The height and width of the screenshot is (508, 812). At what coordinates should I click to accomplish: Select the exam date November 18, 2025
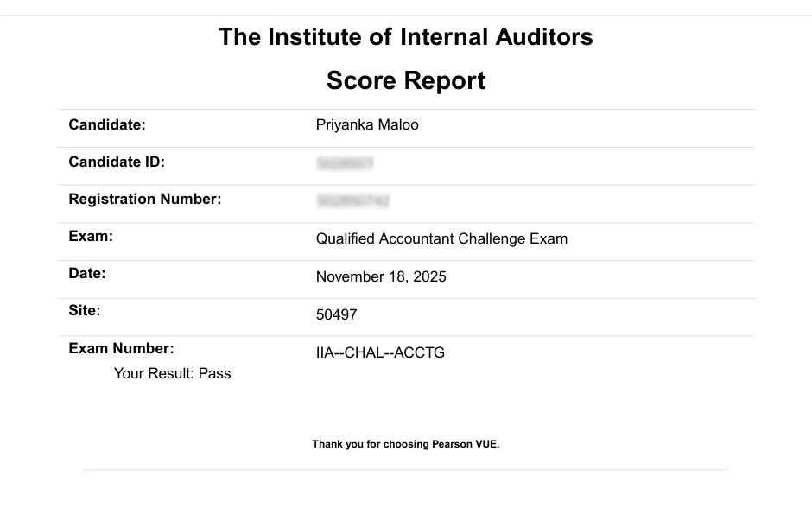pyautogui.click(x=381, y=277)
